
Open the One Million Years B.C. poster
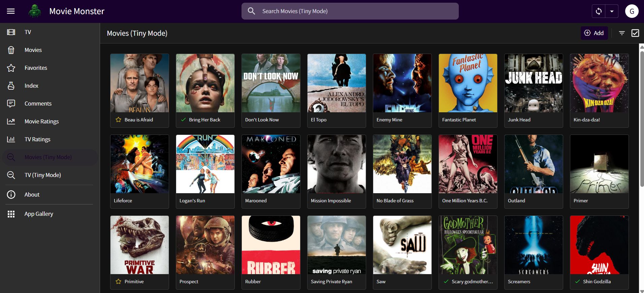pos(468,164)
